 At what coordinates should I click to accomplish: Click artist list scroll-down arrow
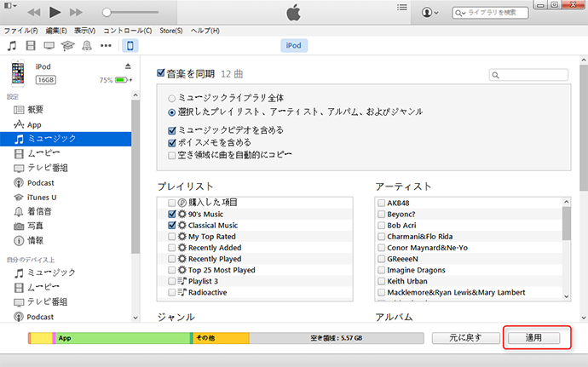(x=567, y=296)
